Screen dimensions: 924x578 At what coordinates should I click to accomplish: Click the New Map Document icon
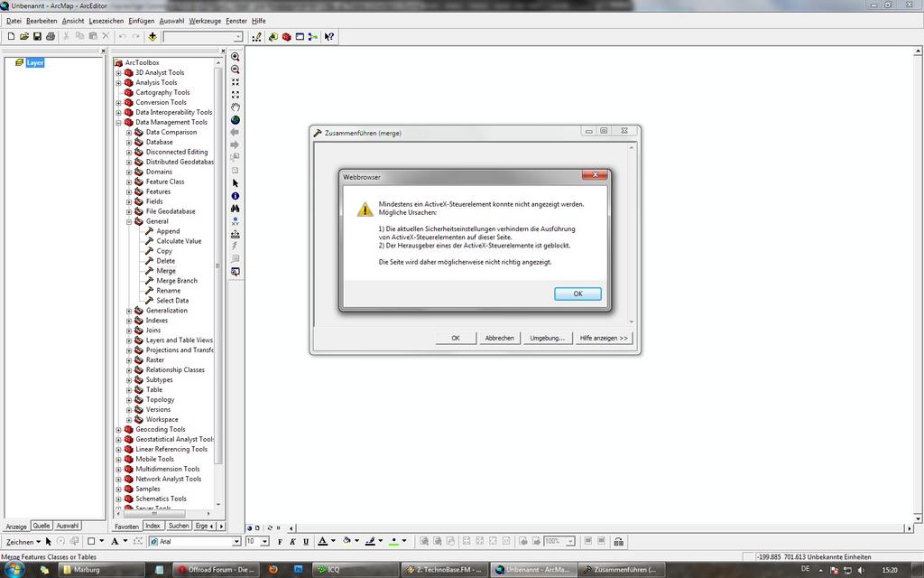tap(11, 36)
